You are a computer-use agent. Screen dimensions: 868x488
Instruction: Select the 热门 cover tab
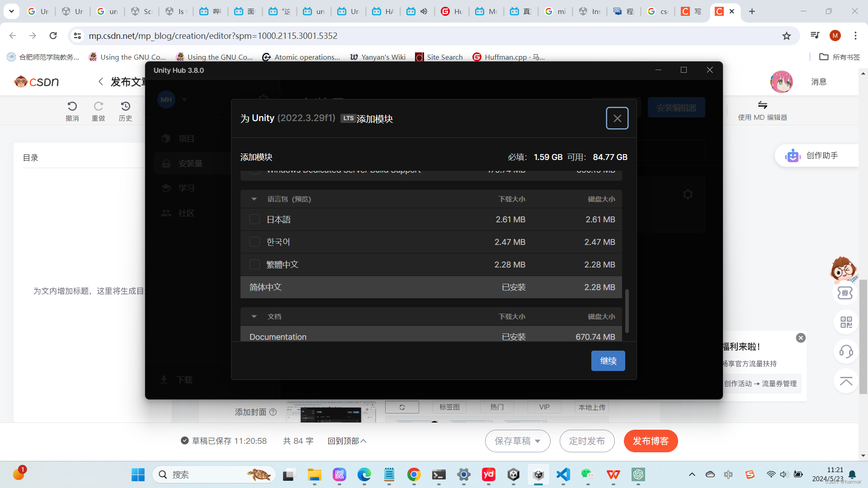[x=497, y=407]
